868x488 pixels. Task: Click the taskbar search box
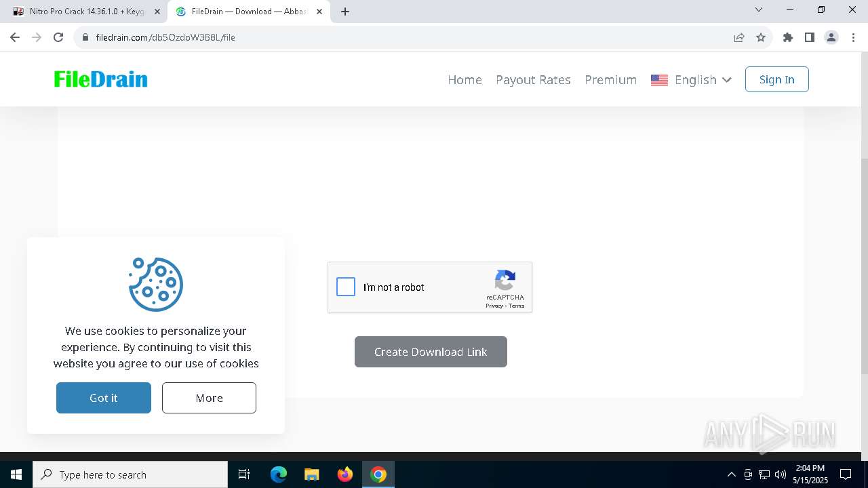click(x=130, y=474)
